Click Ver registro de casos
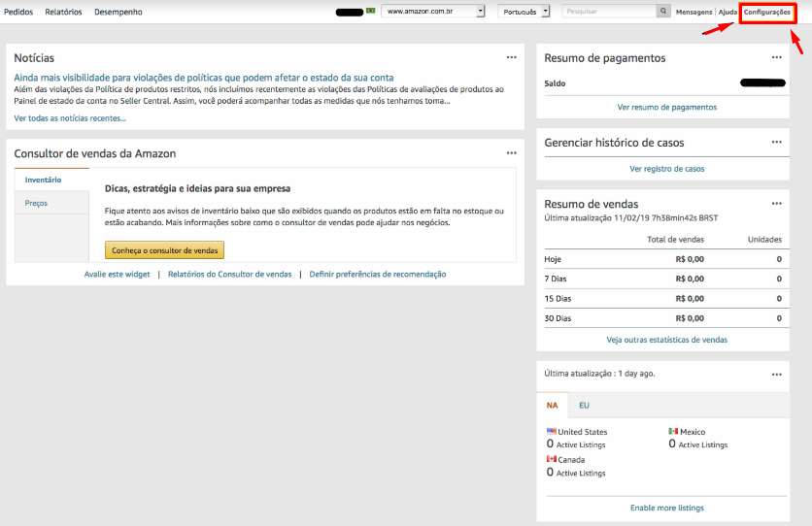Image resolution: width=812 pixels, height=526 pixels. pos(667,169)
